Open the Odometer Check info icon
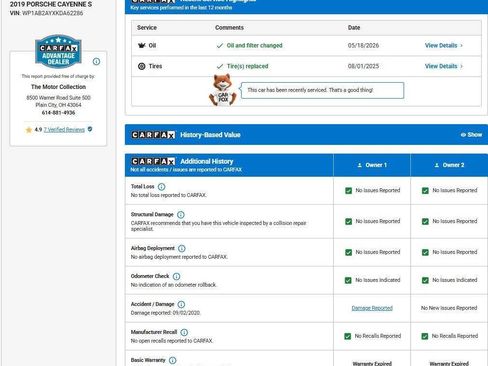 [177, 276]
